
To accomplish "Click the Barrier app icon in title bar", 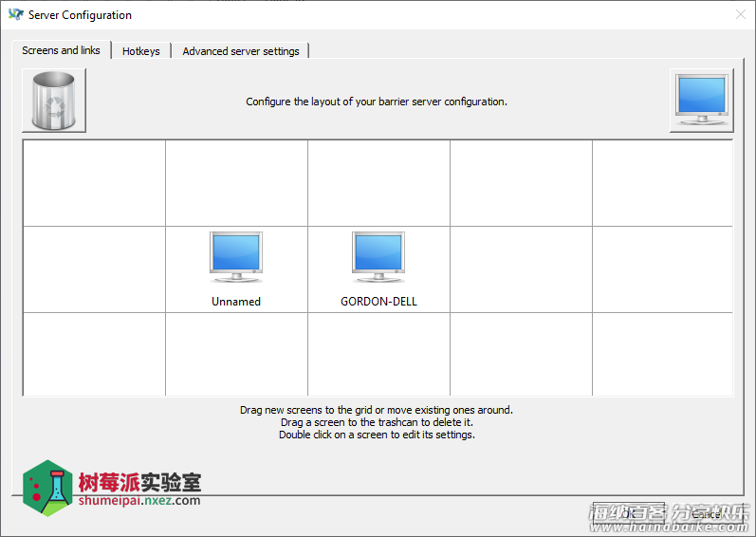I will coord(15,15).
